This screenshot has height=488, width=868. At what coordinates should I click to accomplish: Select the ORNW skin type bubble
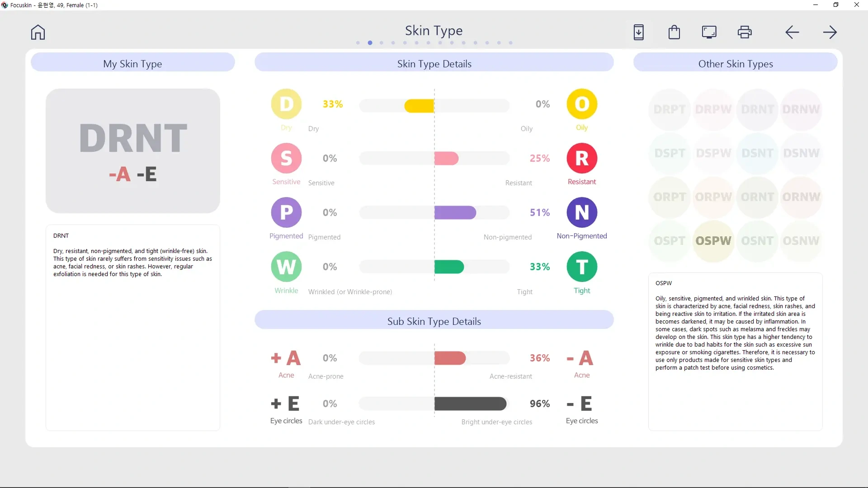pos(801,197)
